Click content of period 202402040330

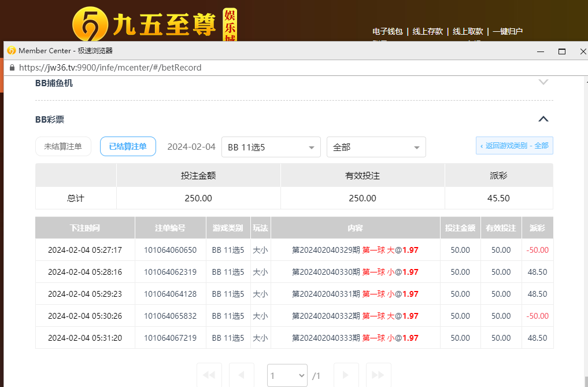pyautogui.click(x=355, y=272)
